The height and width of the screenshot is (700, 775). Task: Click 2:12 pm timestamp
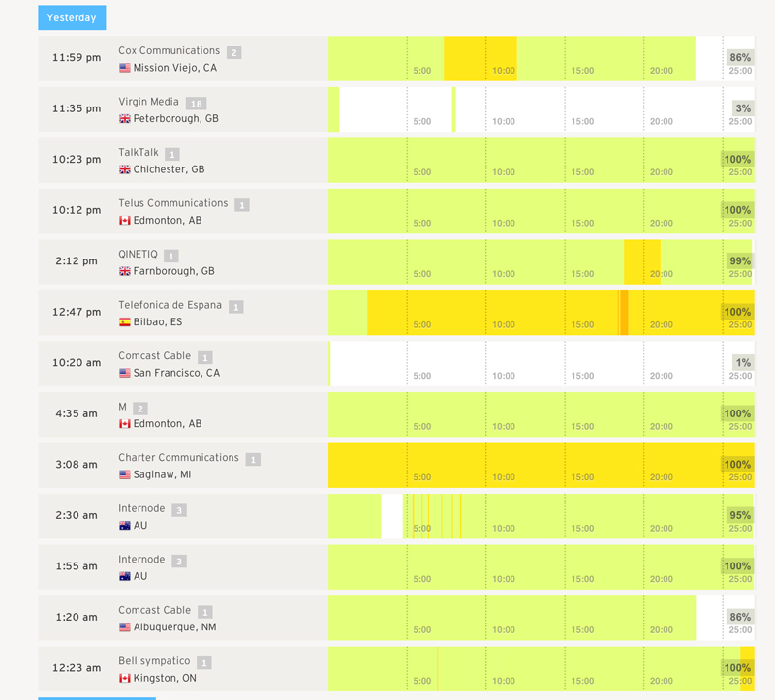77,261
